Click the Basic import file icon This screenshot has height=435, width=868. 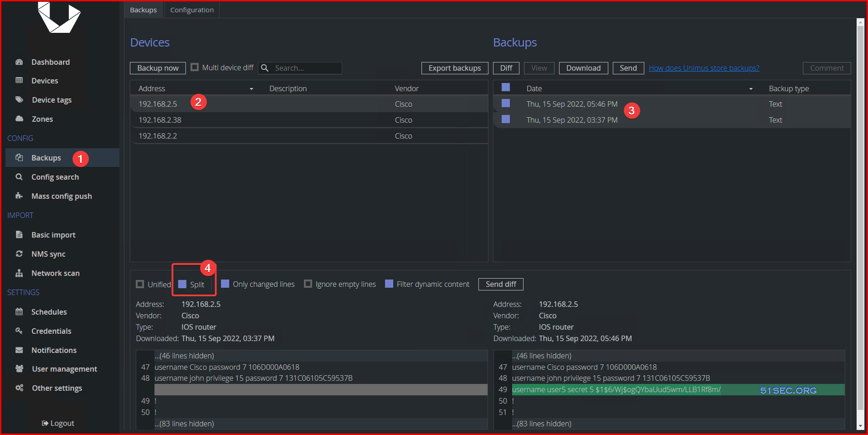pos(19,235)
